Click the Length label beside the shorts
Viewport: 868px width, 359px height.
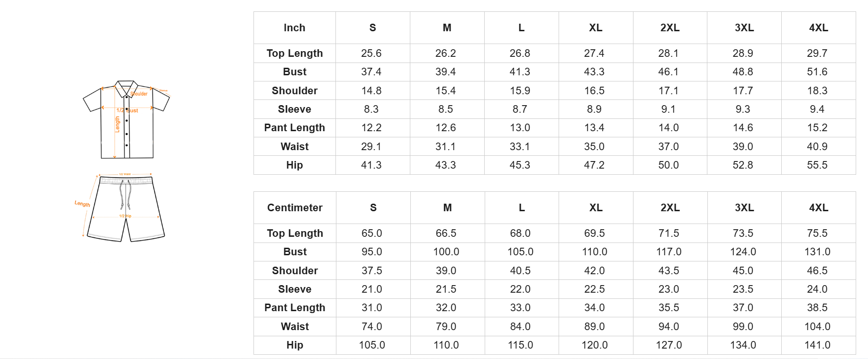coord(82,204)
